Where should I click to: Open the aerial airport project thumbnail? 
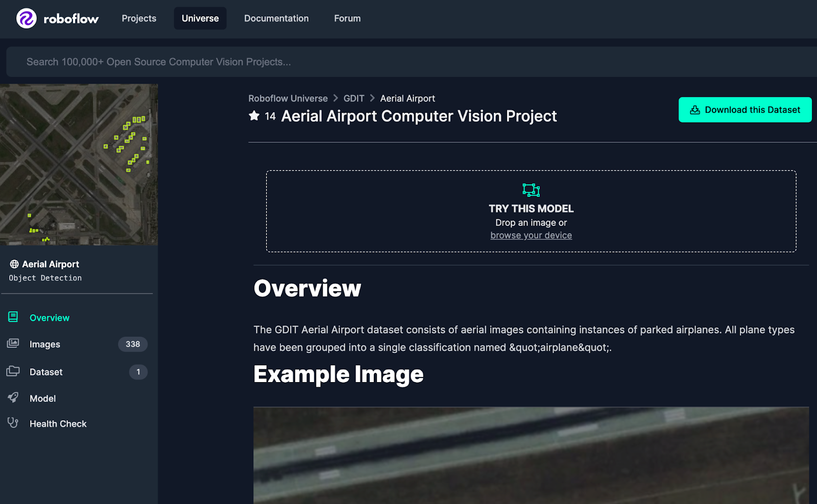click(79, 164)
